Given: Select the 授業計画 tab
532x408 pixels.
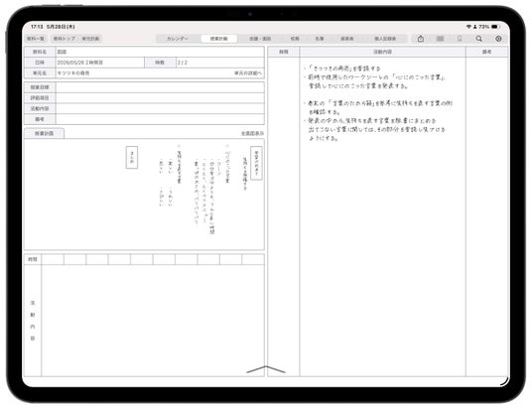Looking at the screenshot, I should 218,39.
